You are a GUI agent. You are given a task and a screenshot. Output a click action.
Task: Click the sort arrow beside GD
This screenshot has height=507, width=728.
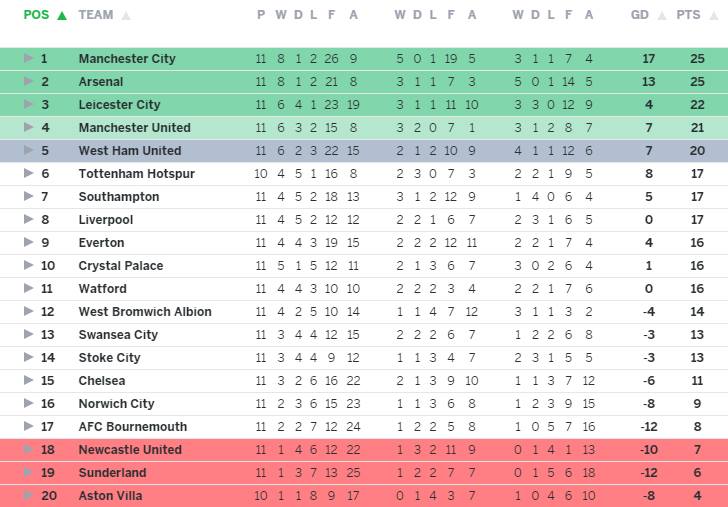pos(662,16)
